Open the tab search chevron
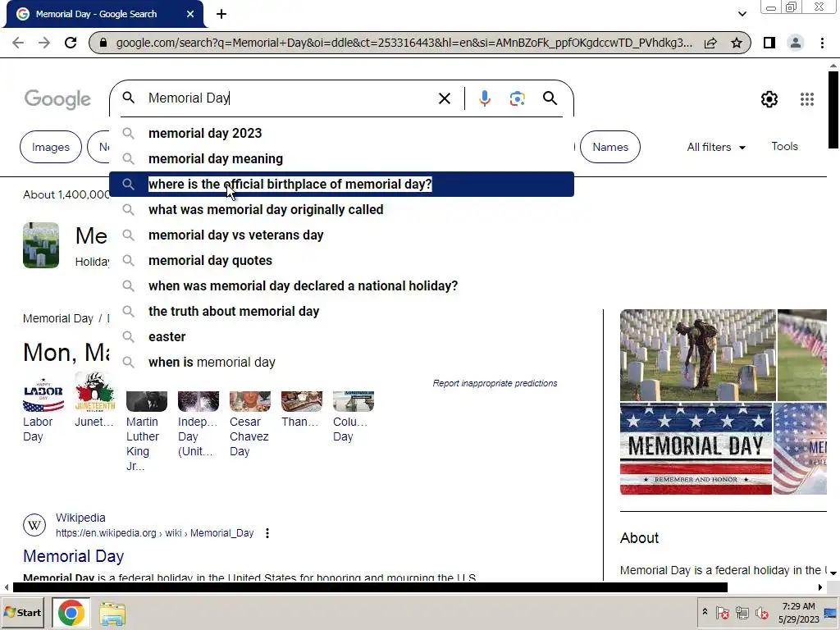 [742, 14]
